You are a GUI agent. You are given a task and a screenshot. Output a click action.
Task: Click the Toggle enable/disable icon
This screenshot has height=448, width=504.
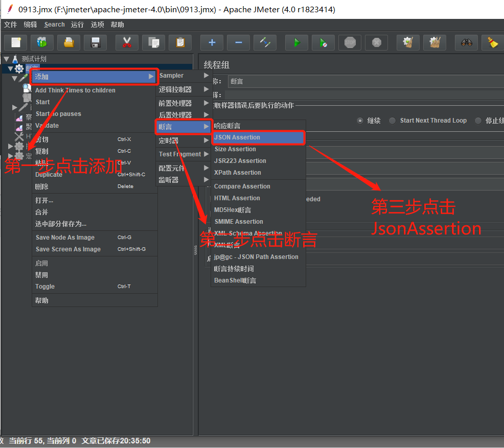pyautogui.click(x=265, y=42)
